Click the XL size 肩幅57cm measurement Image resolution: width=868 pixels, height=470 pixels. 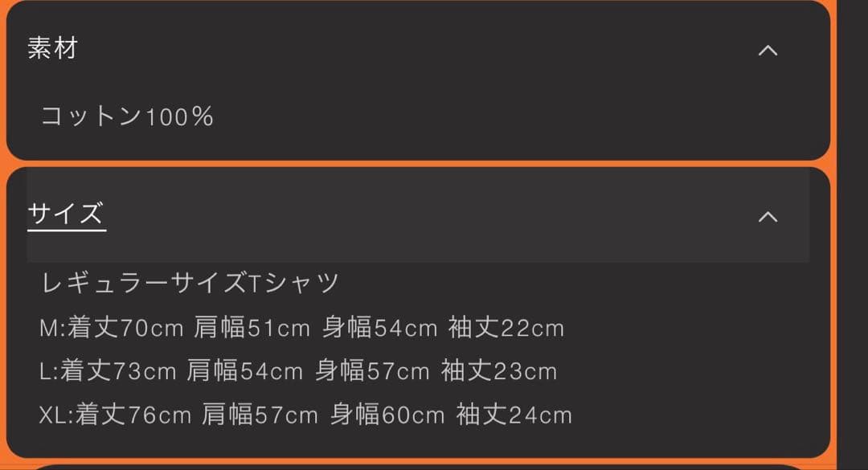(x=260, y=415)
